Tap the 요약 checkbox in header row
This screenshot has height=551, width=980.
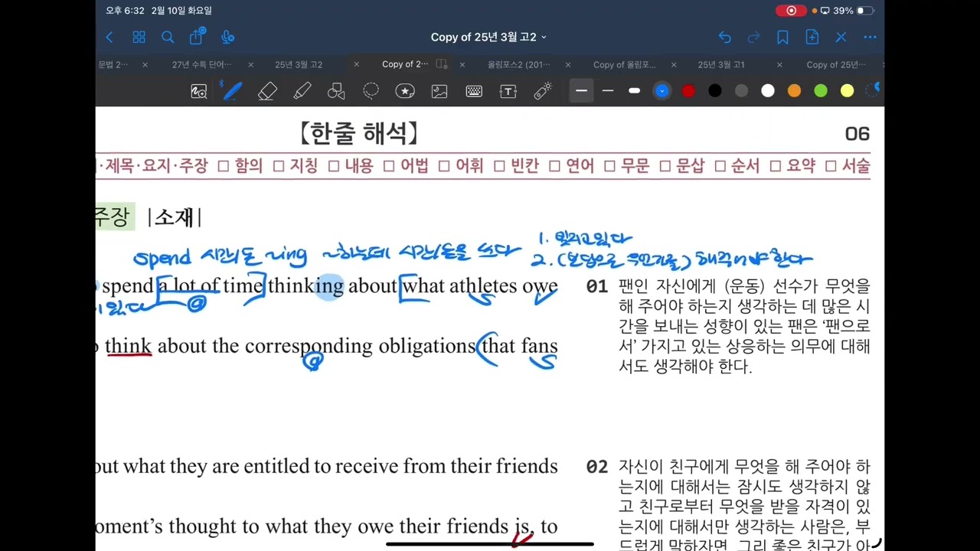click(x=775, y=166)
